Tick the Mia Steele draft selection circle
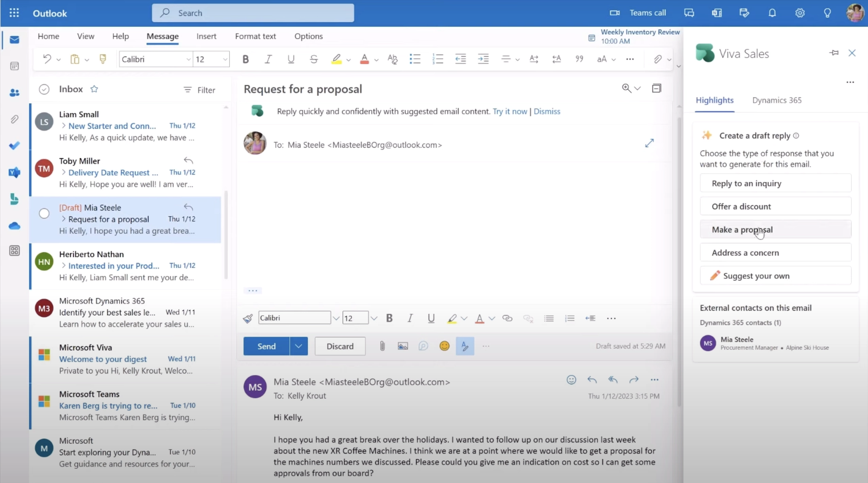 coord(44,214)
